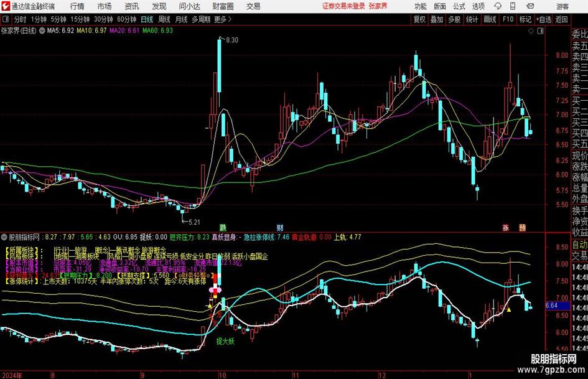Add stock via +自选 button

point(544,19)
